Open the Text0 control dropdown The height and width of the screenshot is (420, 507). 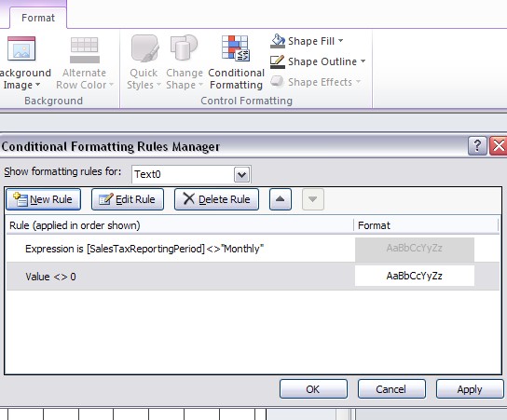pyautogui.click(x=241, y=175)
